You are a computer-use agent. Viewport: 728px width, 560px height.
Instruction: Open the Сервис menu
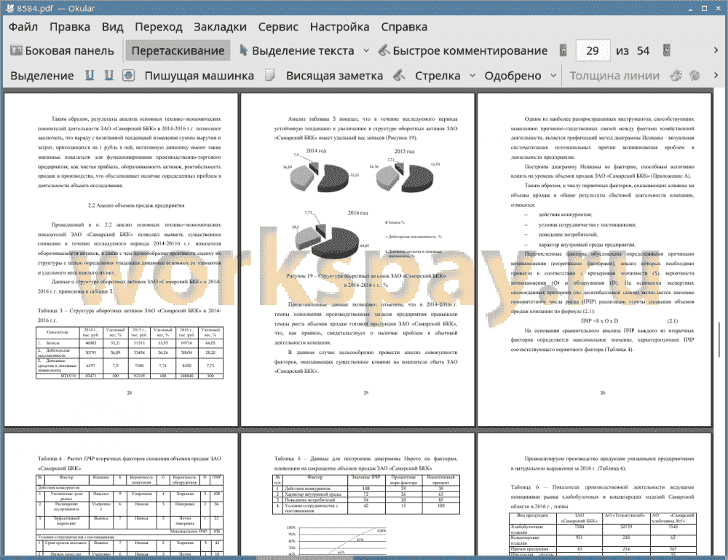(278, 27)
